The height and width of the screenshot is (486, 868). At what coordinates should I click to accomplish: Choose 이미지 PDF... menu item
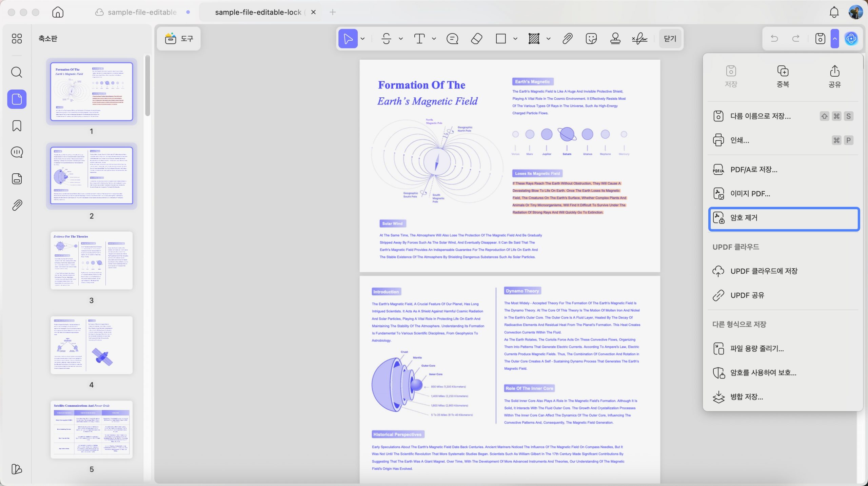point(783,194)
